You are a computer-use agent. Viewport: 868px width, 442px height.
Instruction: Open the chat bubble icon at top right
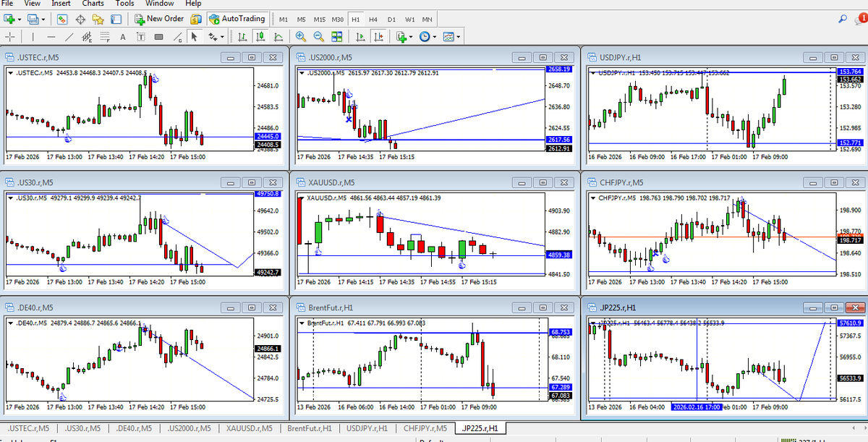[x=859, y=19]
